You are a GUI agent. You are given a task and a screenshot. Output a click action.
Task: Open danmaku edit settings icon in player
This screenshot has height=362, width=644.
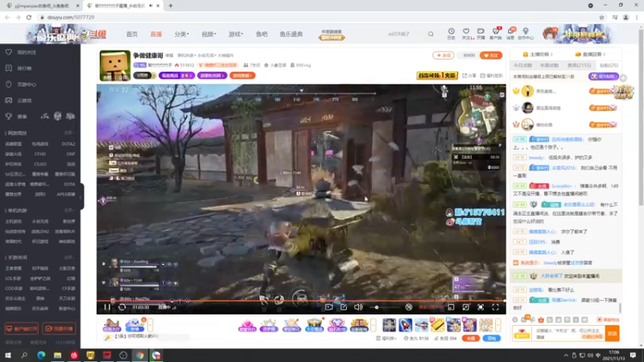click(x=344, y=307)
